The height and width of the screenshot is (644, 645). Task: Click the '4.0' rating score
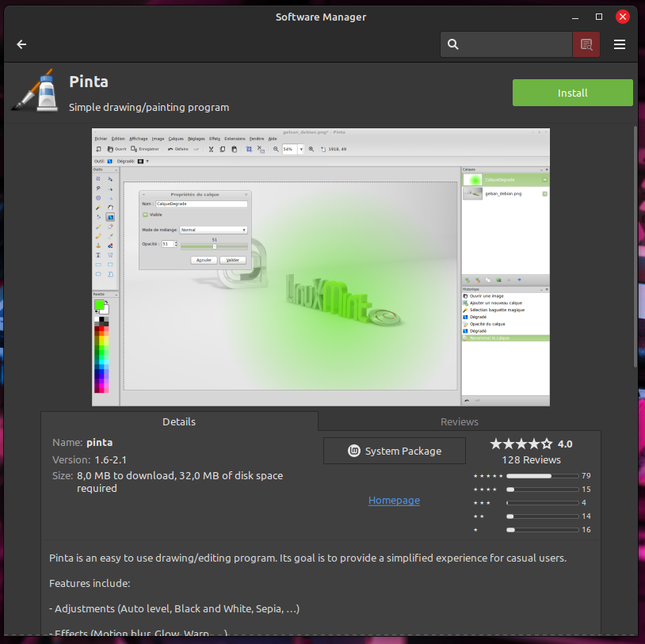pyautogui.click(x=565, y=444)
